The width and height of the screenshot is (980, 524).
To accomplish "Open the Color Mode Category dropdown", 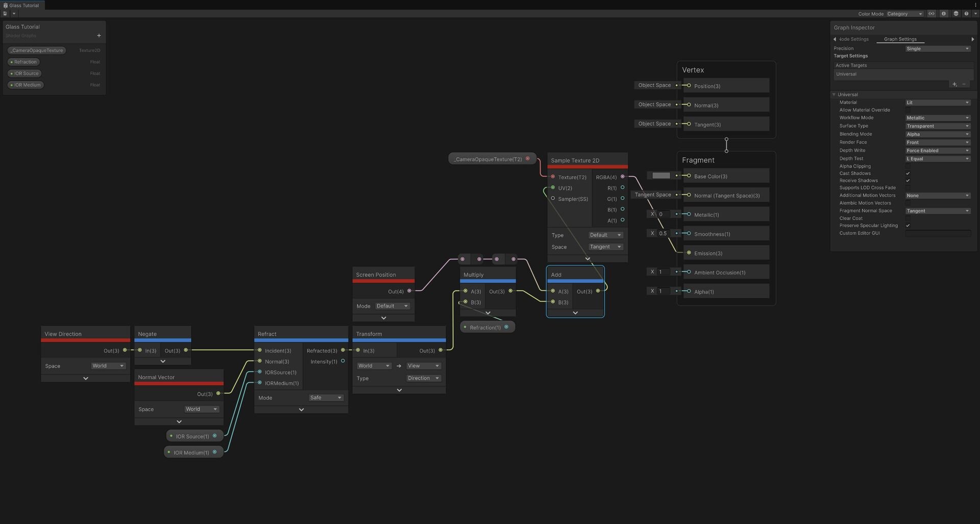I will (x=904, y=14).
